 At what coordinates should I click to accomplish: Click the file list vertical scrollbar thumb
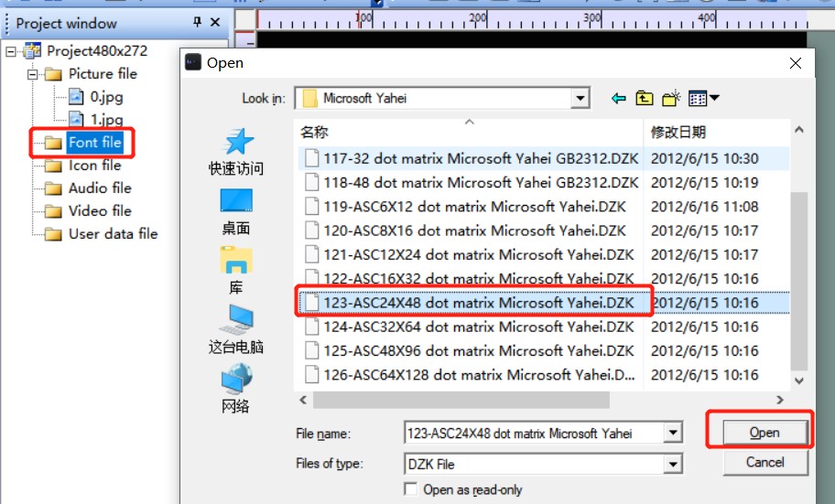[x=798, y=282]
